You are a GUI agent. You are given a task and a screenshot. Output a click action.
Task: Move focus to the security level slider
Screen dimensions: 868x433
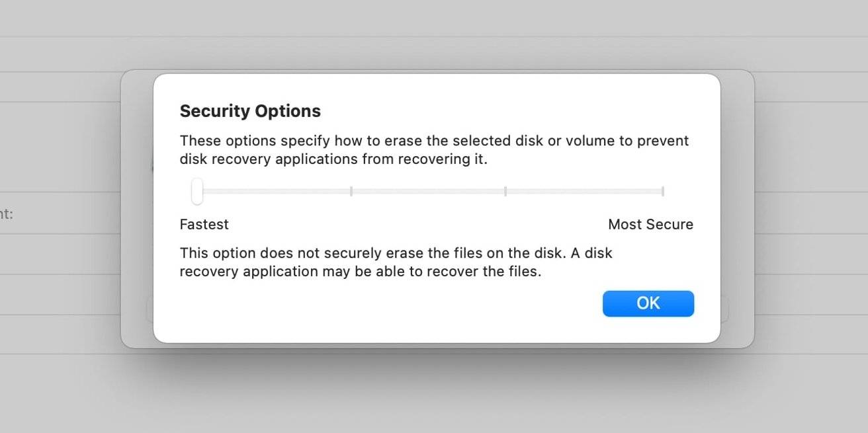click(x=430, y=191)
